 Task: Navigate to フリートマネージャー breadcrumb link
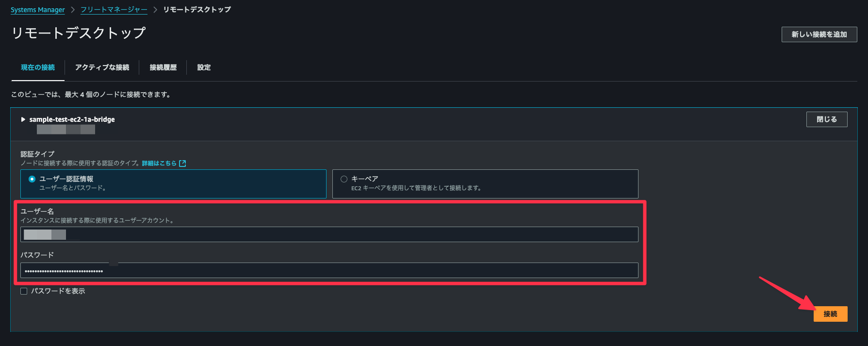(114, 10)
